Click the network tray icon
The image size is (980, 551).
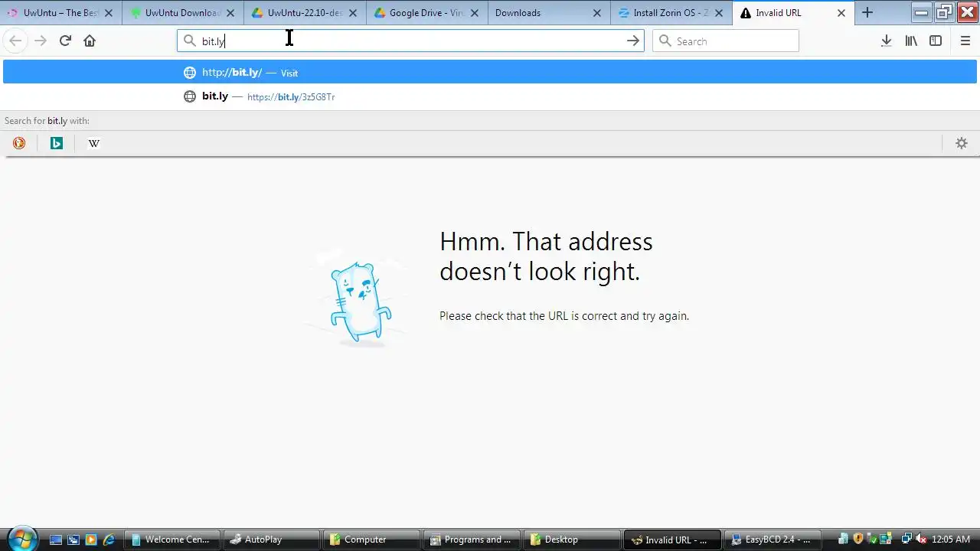click(907, 540)
